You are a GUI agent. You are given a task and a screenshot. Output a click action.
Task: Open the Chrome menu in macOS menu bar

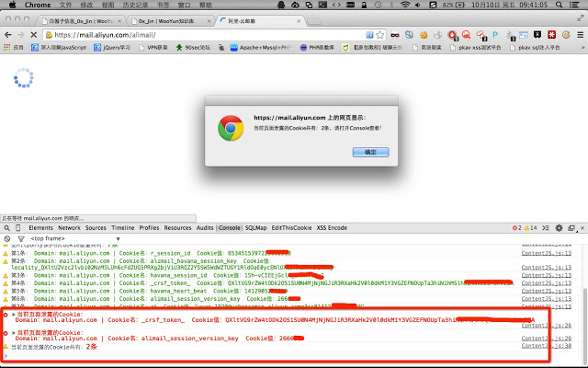38,5
